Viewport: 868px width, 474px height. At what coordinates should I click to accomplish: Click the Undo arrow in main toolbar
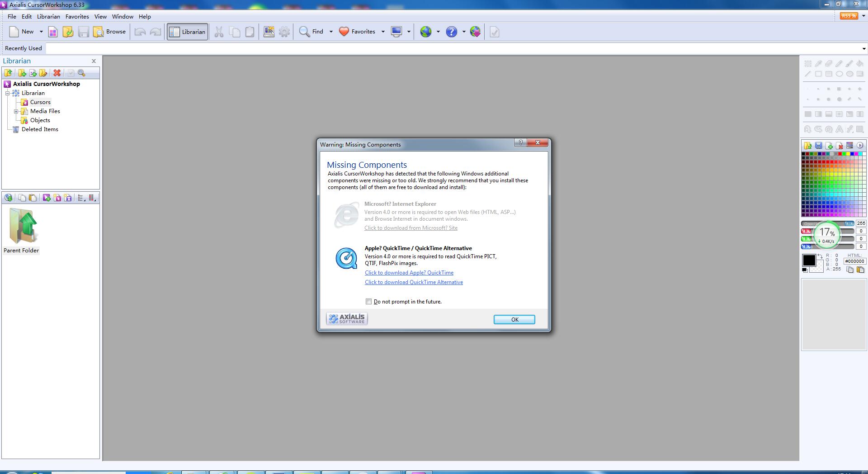(140, 32)
